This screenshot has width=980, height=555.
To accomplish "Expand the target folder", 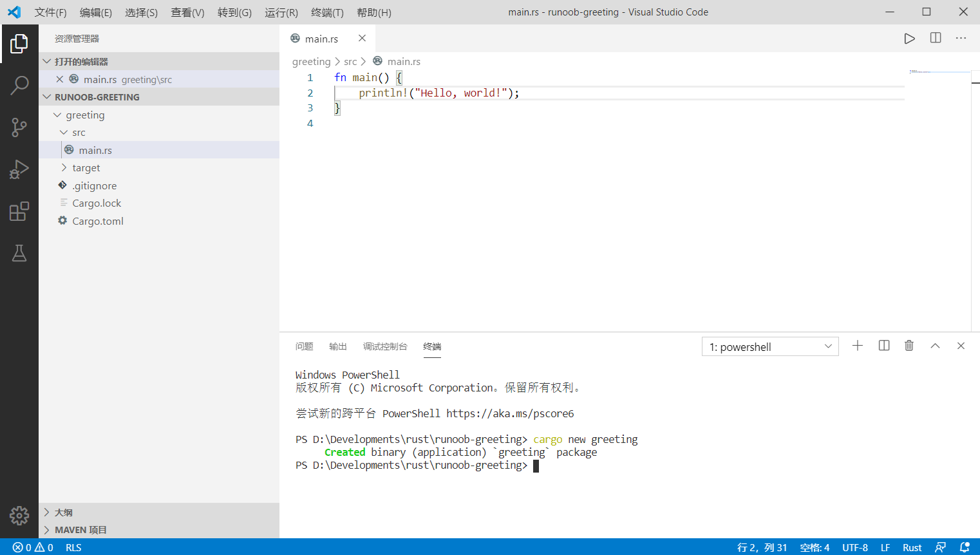I will (x=86, y=168).
